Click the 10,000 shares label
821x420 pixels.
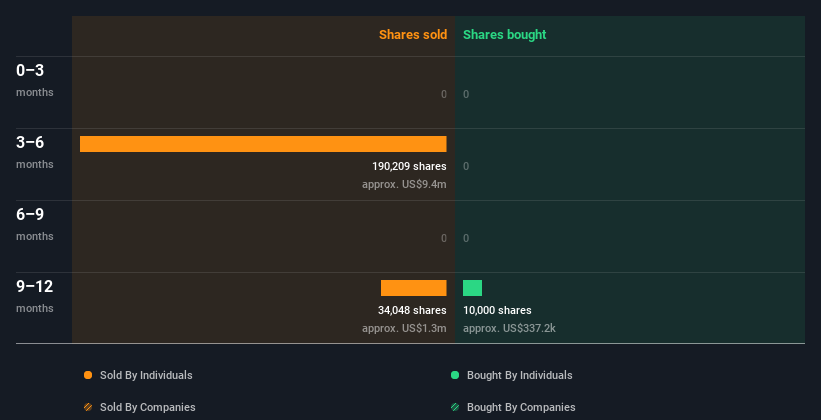[497, 310]
